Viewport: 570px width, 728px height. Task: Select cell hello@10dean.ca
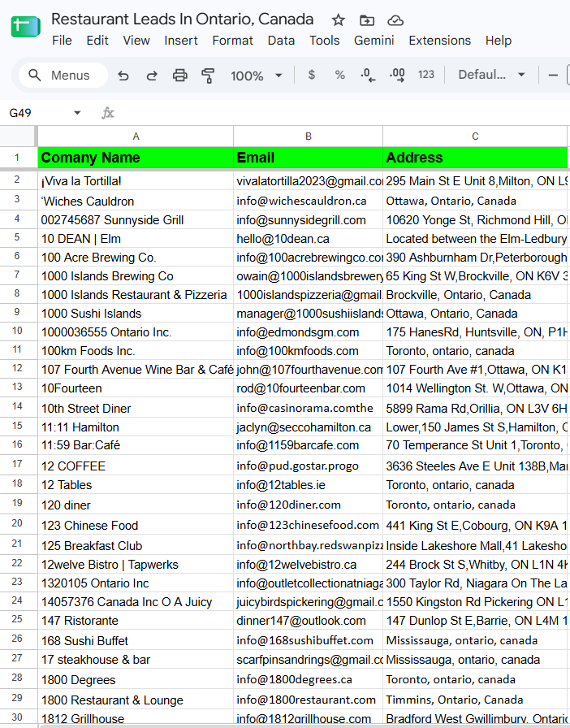click(309, 239)
